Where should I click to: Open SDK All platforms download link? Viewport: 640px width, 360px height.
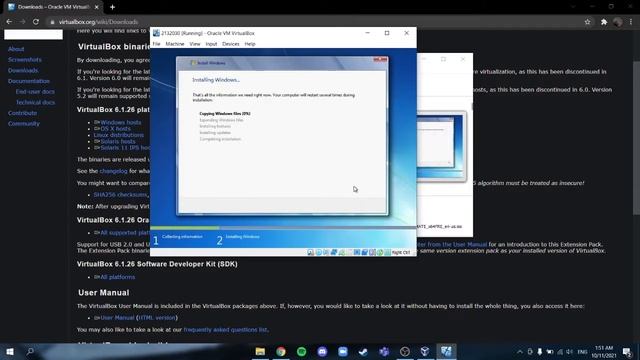click(118, 277)
